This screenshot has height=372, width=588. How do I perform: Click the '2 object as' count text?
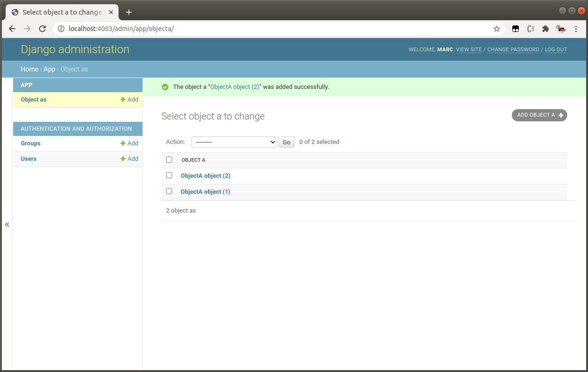click(181, 211)
